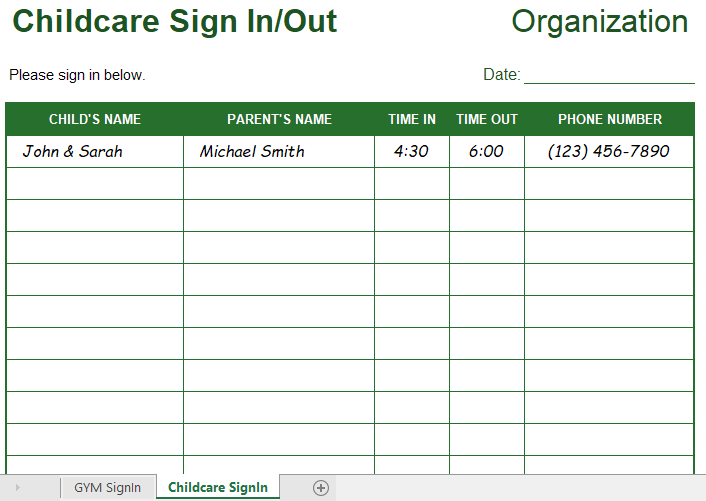Select empty phone cell below (123) 456-7890

pos(609,184)
